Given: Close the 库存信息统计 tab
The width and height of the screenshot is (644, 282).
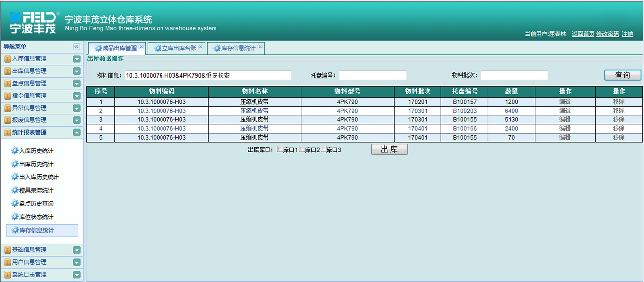Looking at the screenshot, I should (260, 47).
